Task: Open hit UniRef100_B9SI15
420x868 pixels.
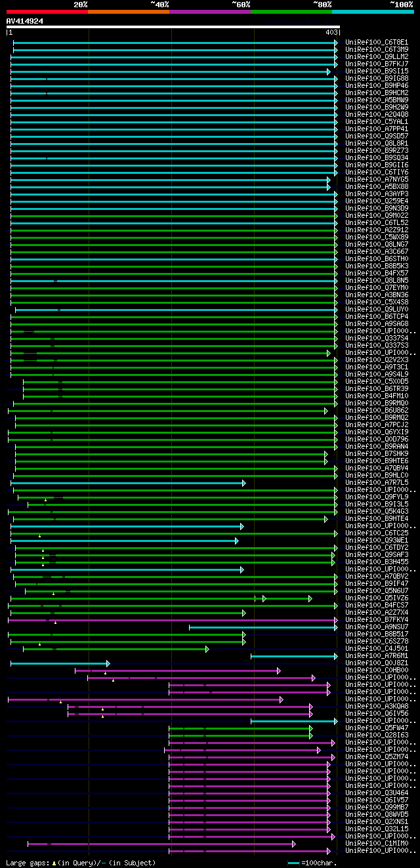Action: [377, 72]
